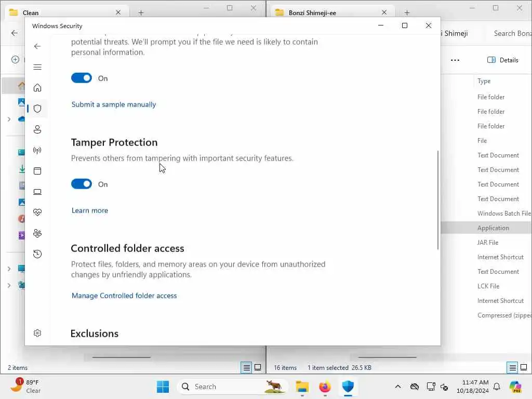The width and height of the screenshot is (532, 399).
Task: Open Manage Controlled folder access link
Action: [124, 296]
